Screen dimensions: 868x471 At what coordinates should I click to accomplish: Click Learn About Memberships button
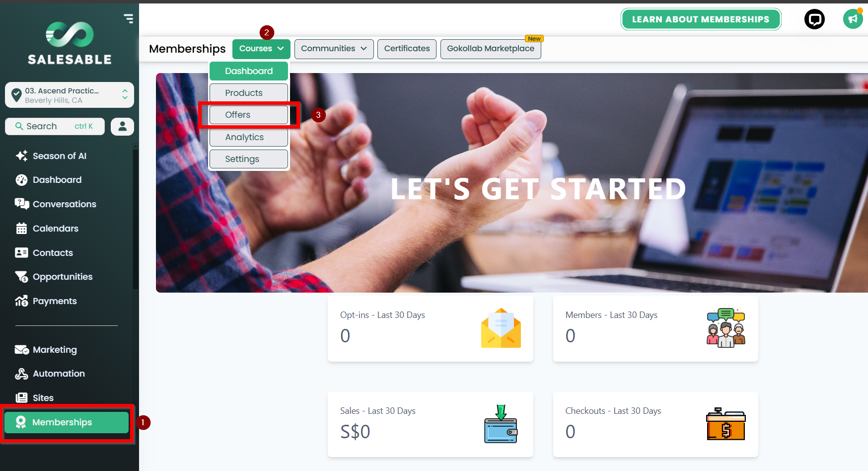pyautogui.click(x=701, y=19)
